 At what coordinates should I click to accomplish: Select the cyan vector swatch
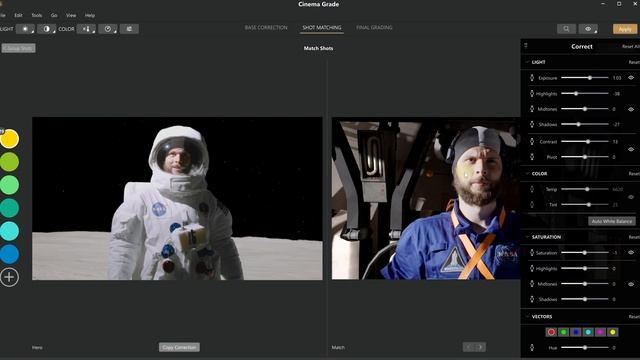588,332
